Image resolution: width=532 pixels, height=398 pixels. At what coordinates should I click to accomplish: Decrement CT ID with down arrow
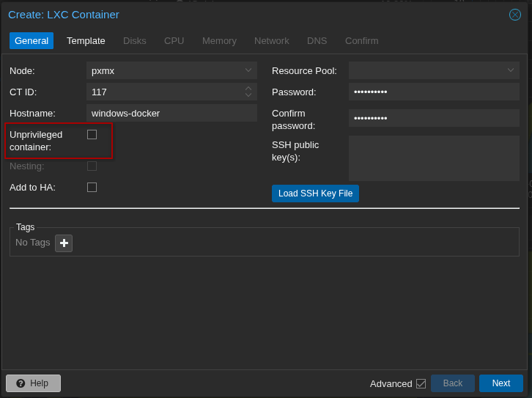click(x=248, y=95)
